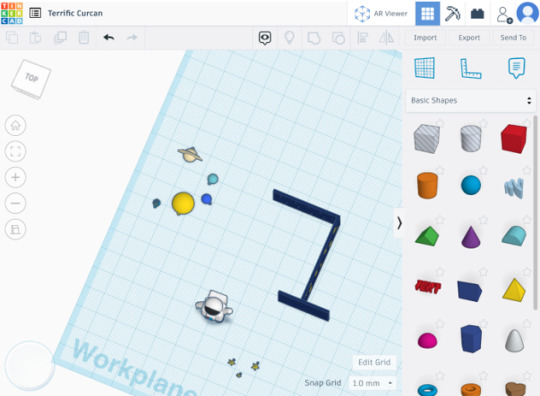Pick the white Paraboloid shape
This screenshot has width=540, height=396.
pos(514,341)
